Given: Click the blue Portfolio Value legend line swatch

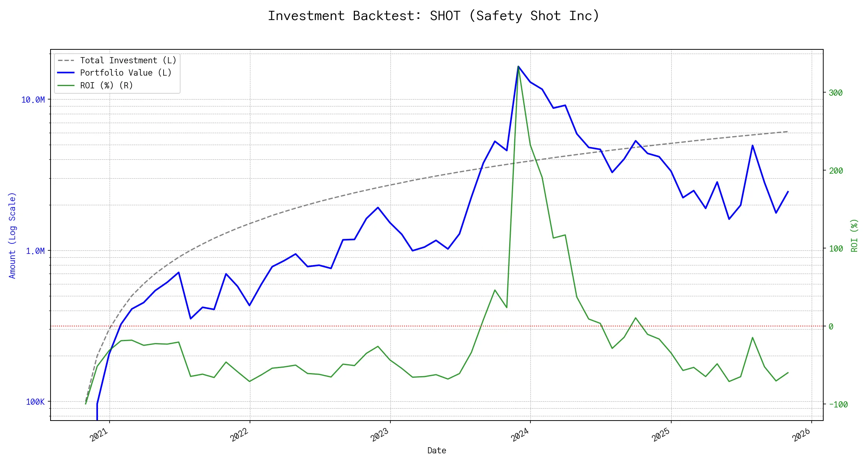Looking at the screenshot, I should pyautogui.click(x=66, y=73).
